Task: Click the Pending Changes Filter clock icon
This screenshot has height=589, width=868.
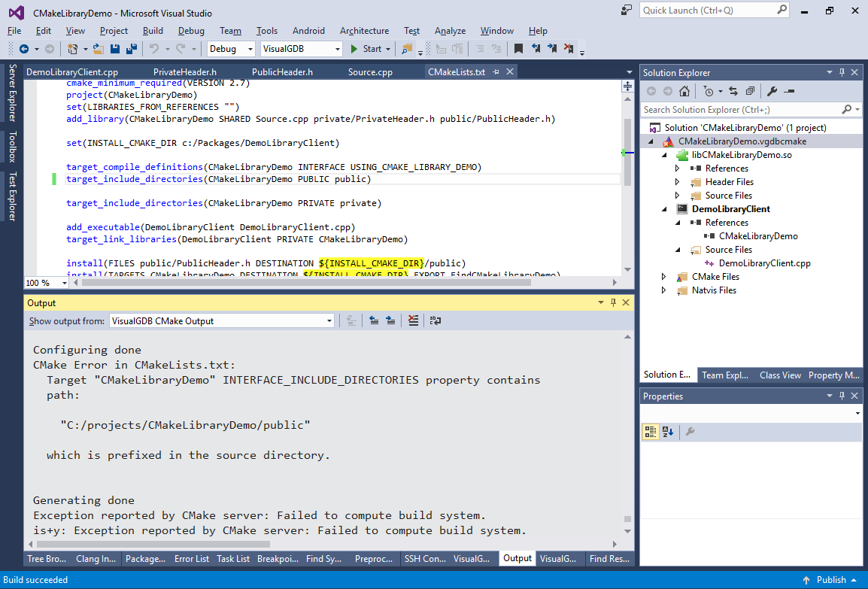Action: pos(709,91)
